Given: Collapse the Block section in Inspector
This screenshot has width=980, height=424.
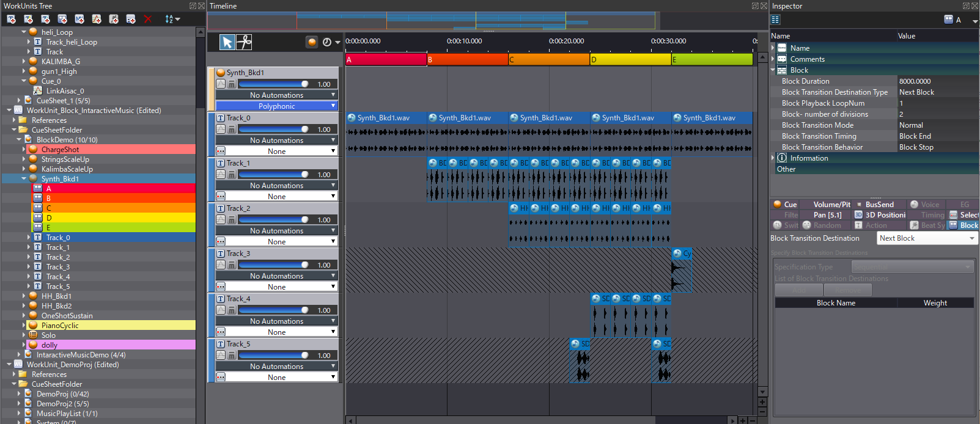Looking at the screenshot, I should (773, 70).
